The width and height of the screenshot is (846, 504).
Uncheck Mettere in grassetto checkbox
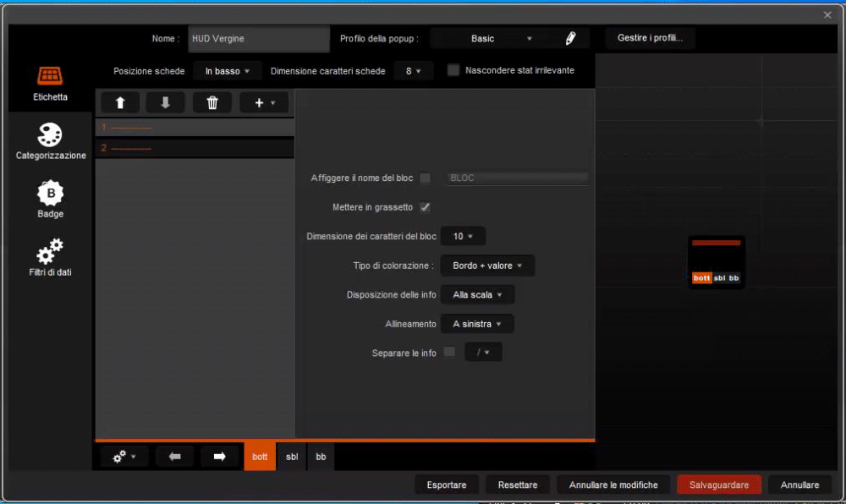point(426,207)
